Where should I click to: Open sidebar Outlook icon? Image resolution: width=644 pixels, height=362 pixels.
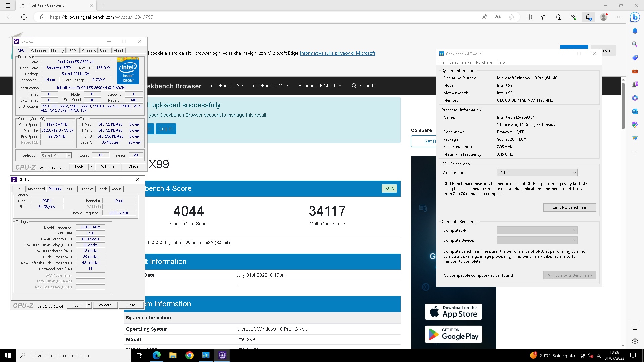(635, 111)
